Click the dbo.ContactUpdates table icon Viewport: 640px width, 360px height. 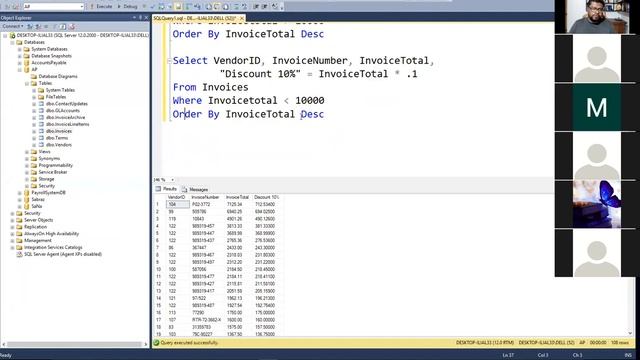[x=41, y=104]
